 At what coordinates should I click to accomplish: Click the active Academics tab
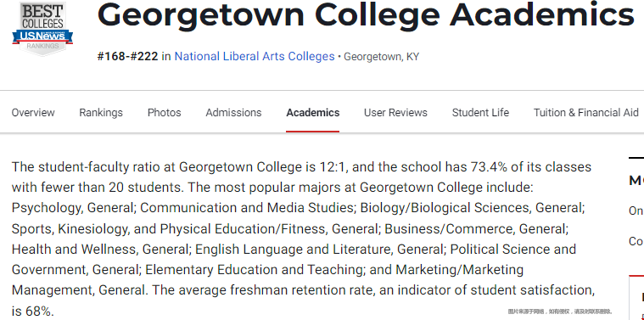coord(312,113)
